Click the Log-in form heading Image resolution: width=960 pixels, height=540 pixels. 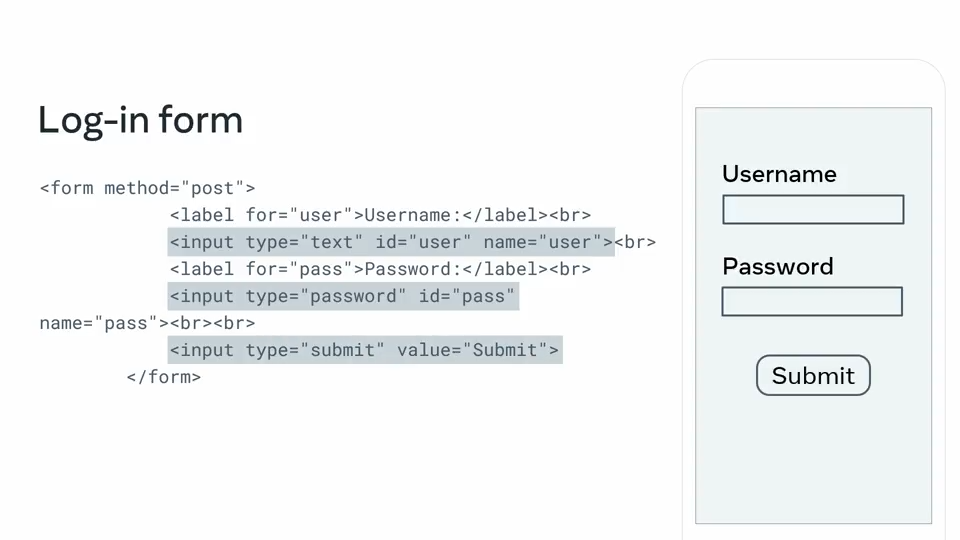(x=140, y=119)
